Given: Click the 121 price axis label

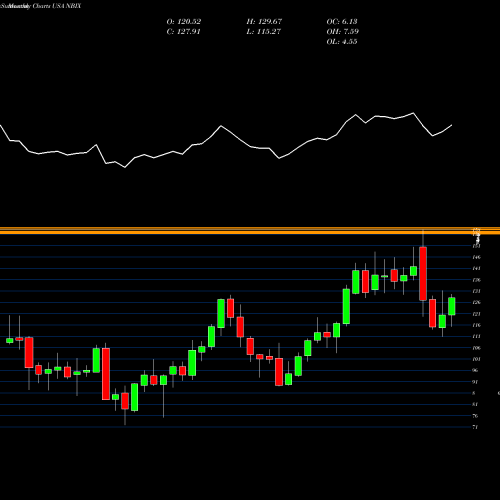Looking at the screenshot, I should click(x=476, y=314).
